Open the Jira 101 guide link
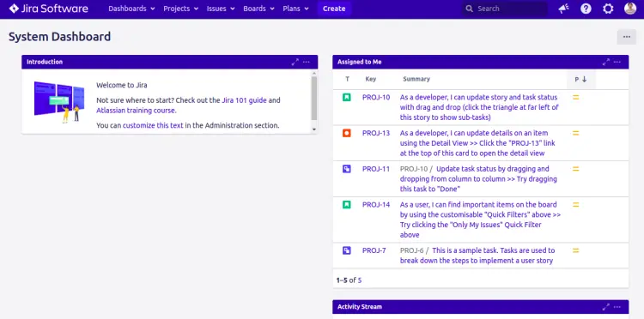Image resolution: width=644 pixels, height=319 pixels. (x=245, y=100)
